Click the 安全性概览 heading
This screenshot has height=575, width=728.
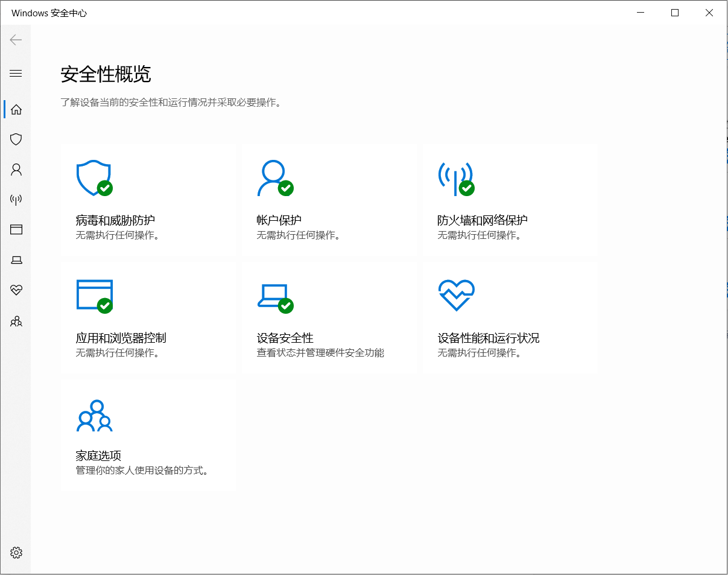(x=106, y=74)
